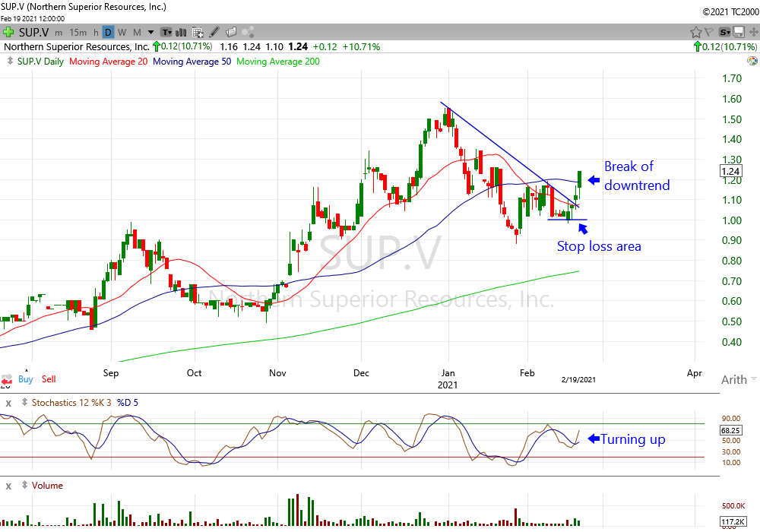The width and height of the screenshot is (760, 532).
Task: Click the bar chart indicators icon
Action: click(x=182, y=33)
